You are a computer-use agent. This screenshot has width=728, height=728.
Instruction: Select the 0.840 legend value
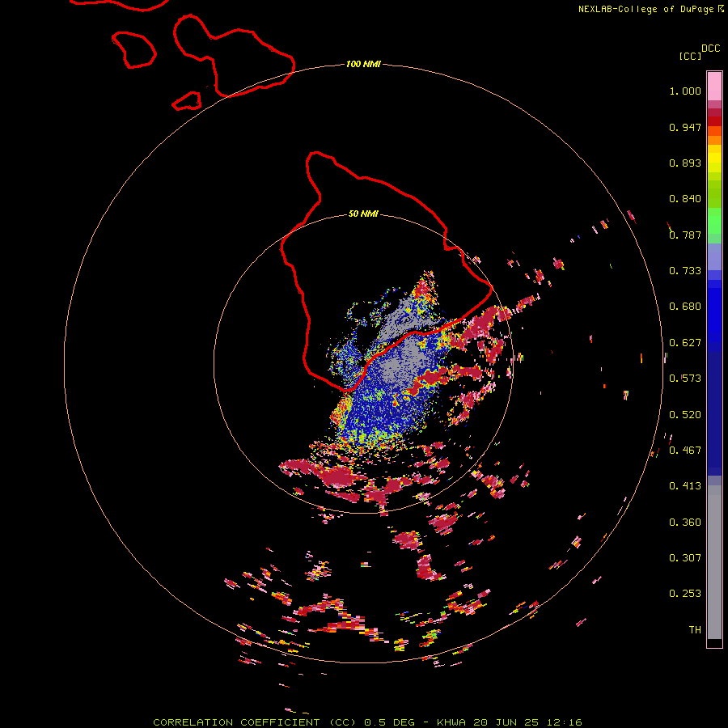685,199
